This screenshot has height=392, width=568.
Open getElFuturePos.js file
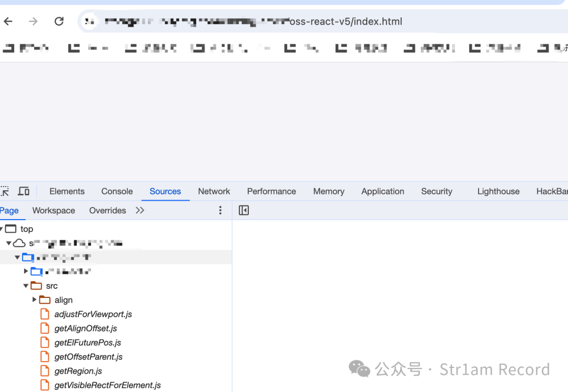pyautogui.click(x=88, y=343)
